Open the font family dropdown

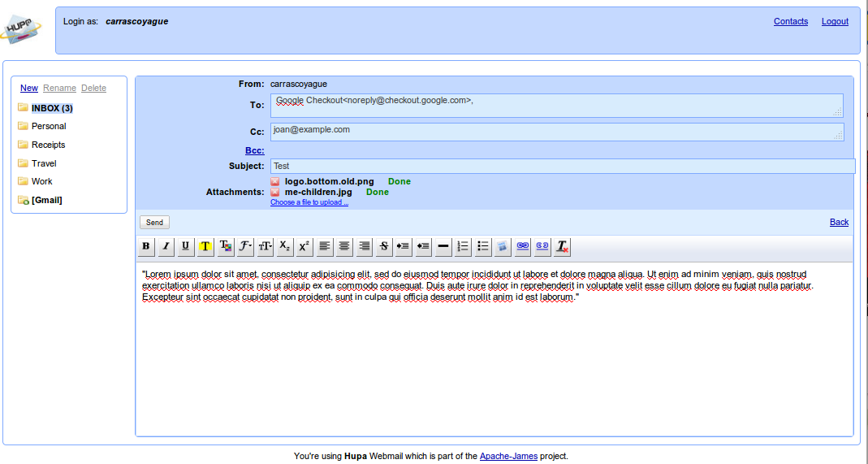(x=245, y=246)
